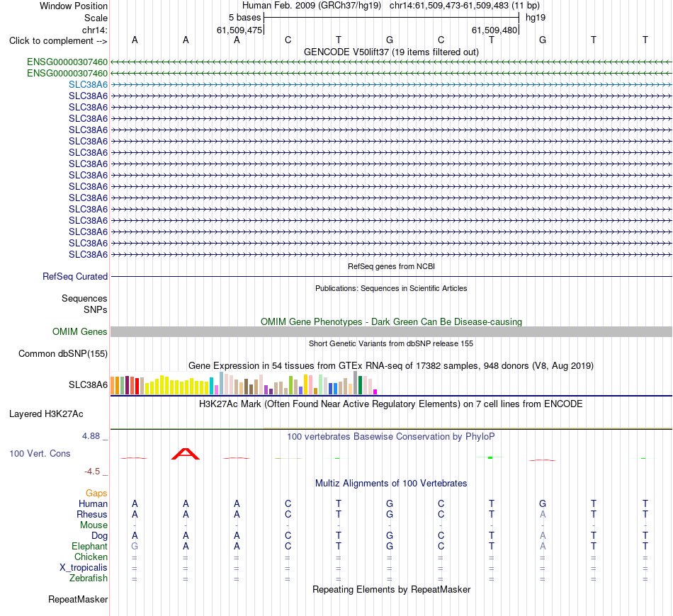
Task: Open the "Publications: Sequences in Scientific Articles" title
Action: pyautogui.click(x=391, y=288)
